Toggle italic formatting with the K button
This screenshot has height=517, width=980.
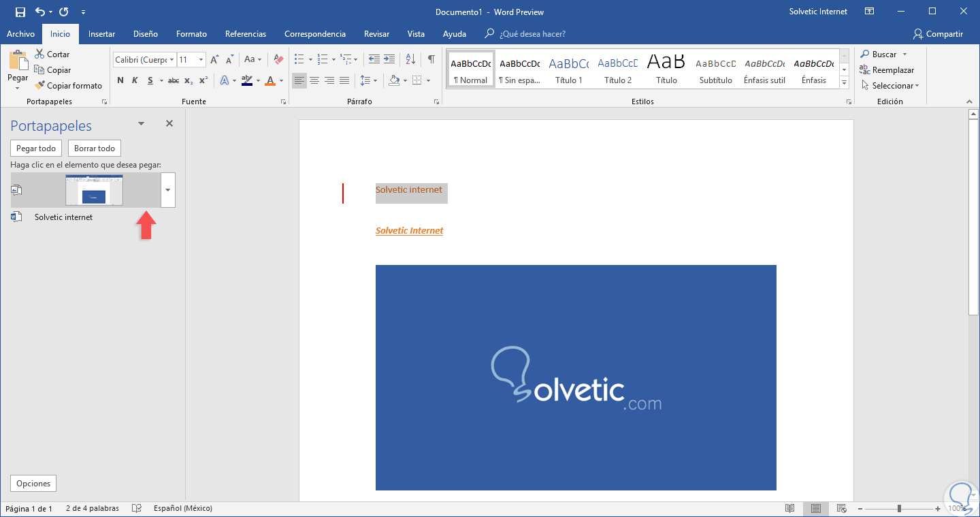(x=135, y=80)
